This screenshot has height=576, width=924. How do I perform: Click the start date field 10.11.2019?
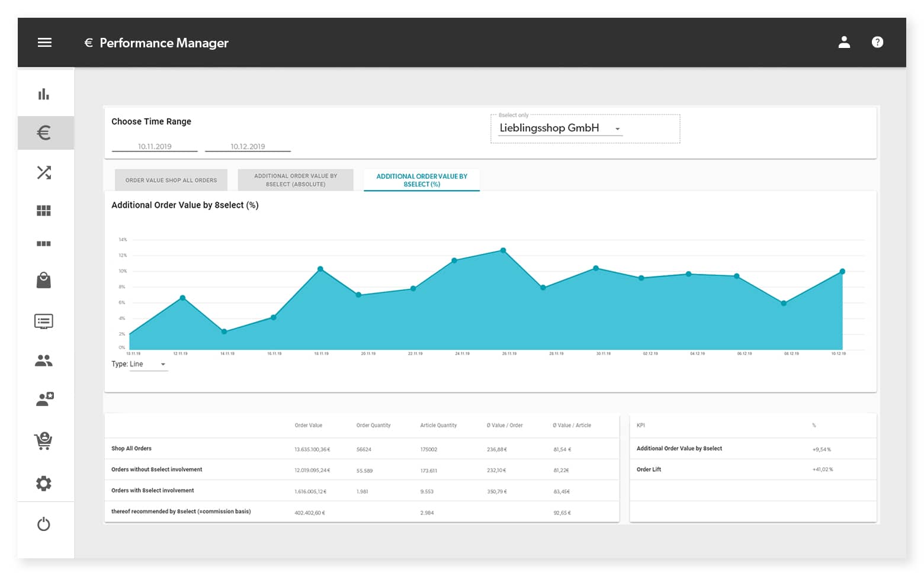pos(155,146)
